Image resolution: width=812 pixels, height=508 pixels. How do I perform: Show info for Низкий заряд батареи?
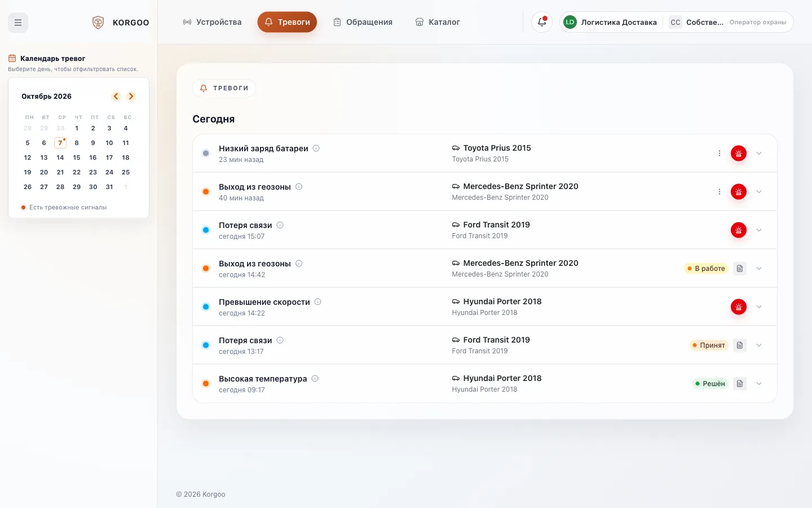(316, 148)
